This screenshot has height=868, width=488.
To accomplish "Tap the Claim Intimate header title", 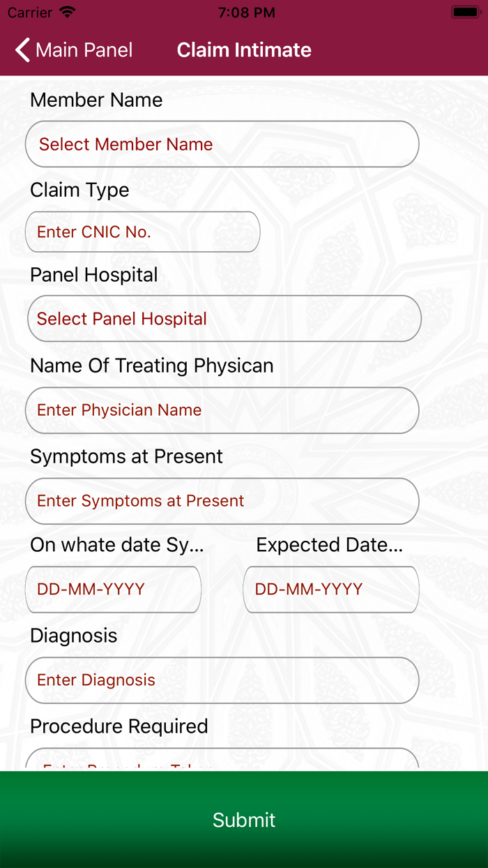I will coord(244,50).
